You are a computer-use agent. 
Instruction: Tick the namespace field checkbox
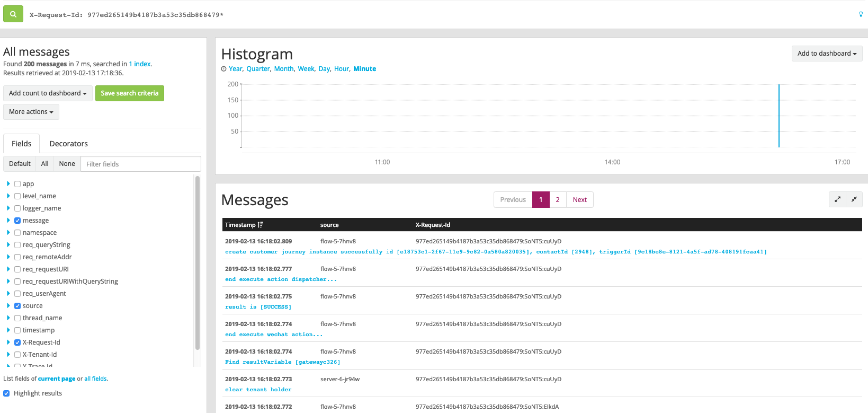(x=17, y=233)
